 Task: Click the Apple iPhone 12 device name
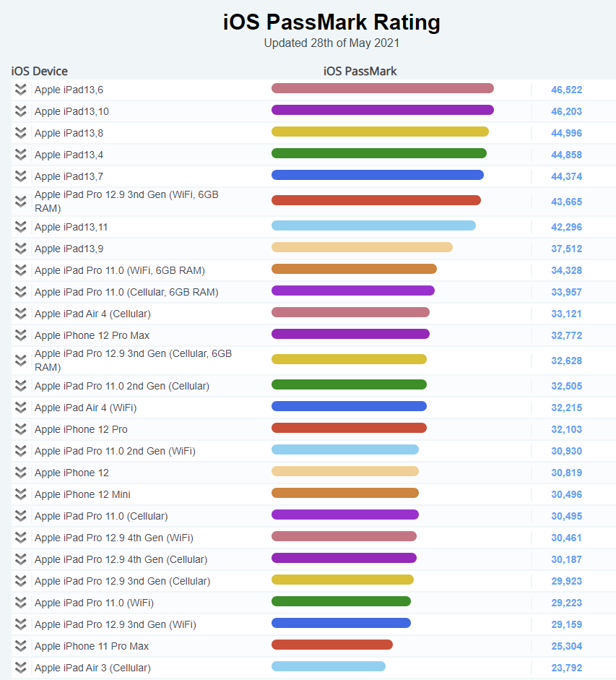71,473
